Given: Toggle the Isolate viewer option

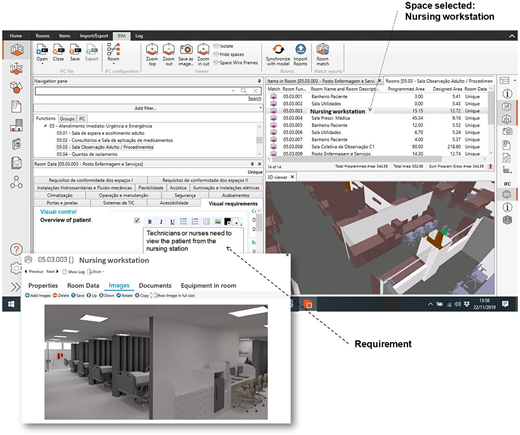Looking at the screenshot, I should (x=223, y=46).
